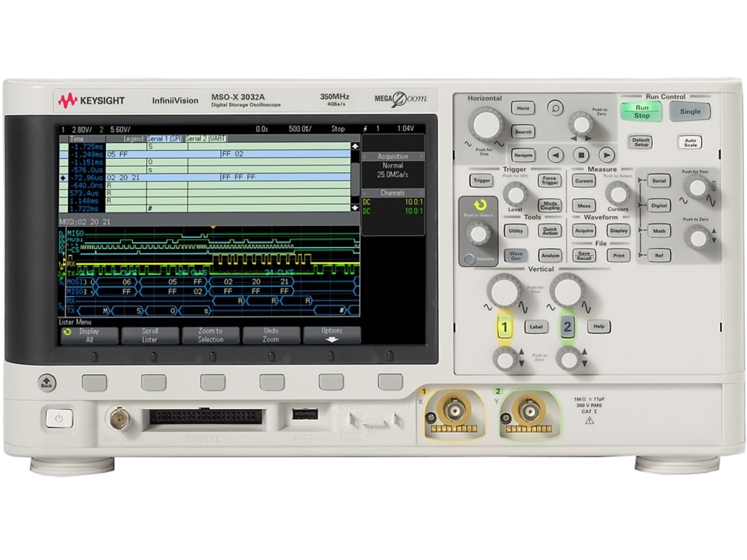747x560 pixels.
Task: Push the power button on the front panel
Action: [x=59, y=419]
